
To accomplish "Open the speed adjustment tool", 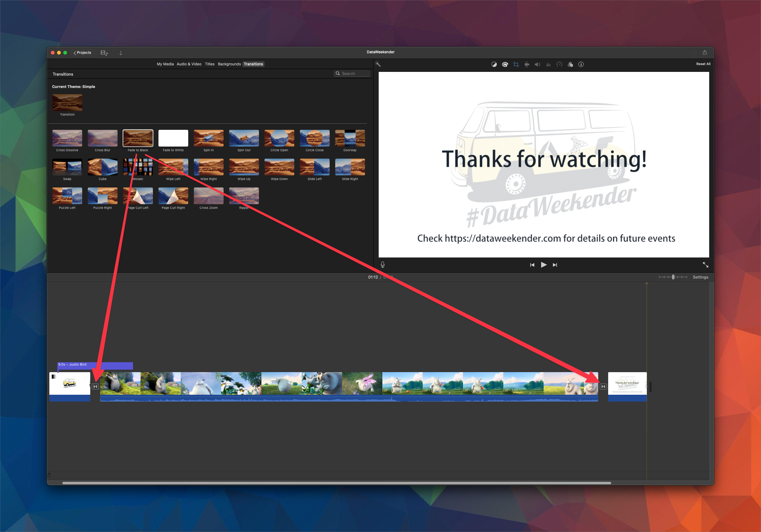I will (x=559, y=64).
